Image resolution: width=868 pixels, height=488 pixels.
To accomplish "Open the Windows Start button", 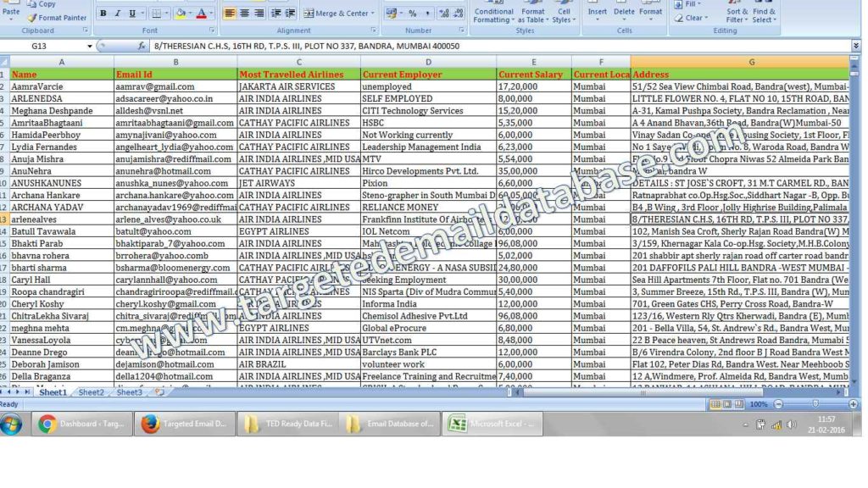I will pyautogui.click(x=11, y=424).
